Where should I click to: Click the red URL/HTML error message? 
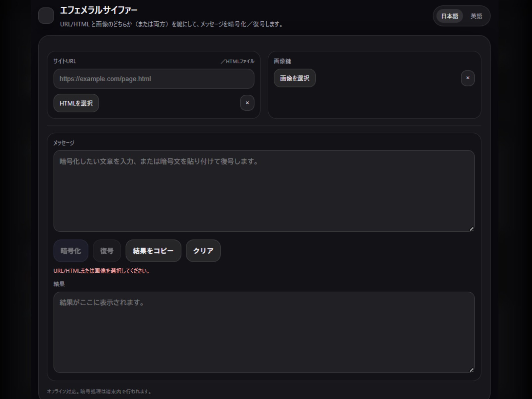click(x=101, y=271)
